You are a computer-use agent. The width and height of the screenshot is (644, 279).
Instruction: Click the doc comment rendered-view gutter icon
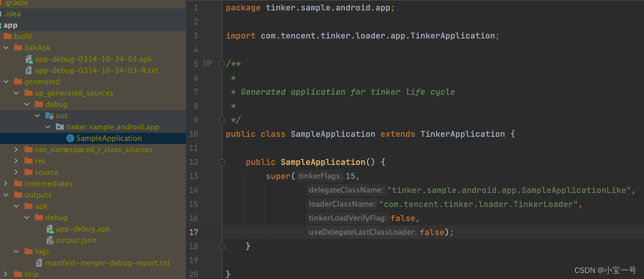(x=208, y=63)
